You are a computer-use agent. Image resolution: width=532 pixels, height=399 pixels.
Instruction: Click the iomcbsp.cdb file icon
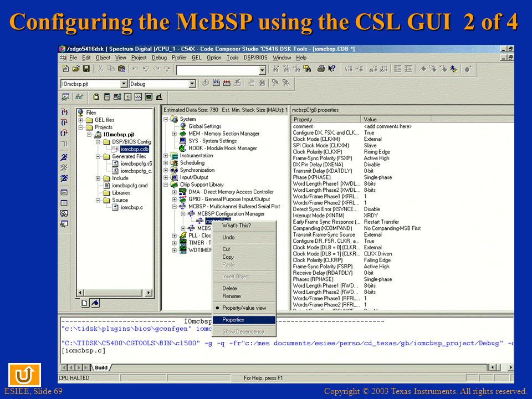tap(115, 149)
